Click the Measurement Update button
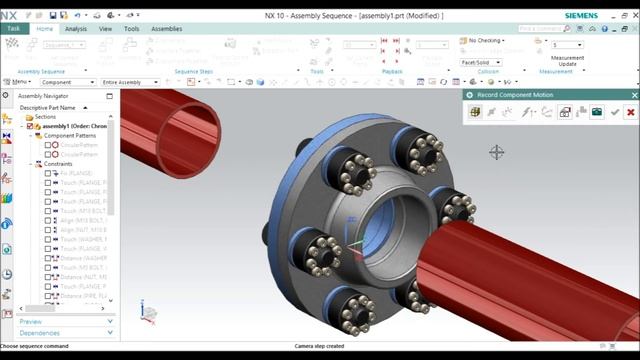 click(567, 61)
